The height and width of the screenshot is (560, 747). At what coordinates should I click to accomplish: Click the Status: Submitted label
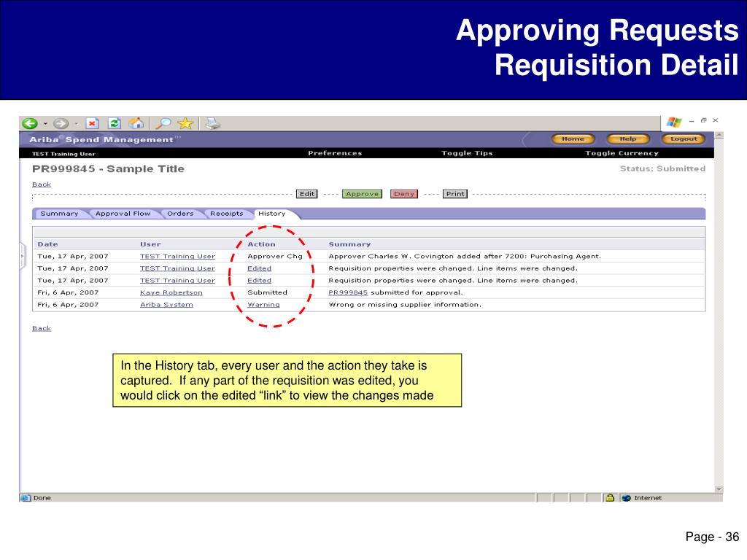(662, 168)
